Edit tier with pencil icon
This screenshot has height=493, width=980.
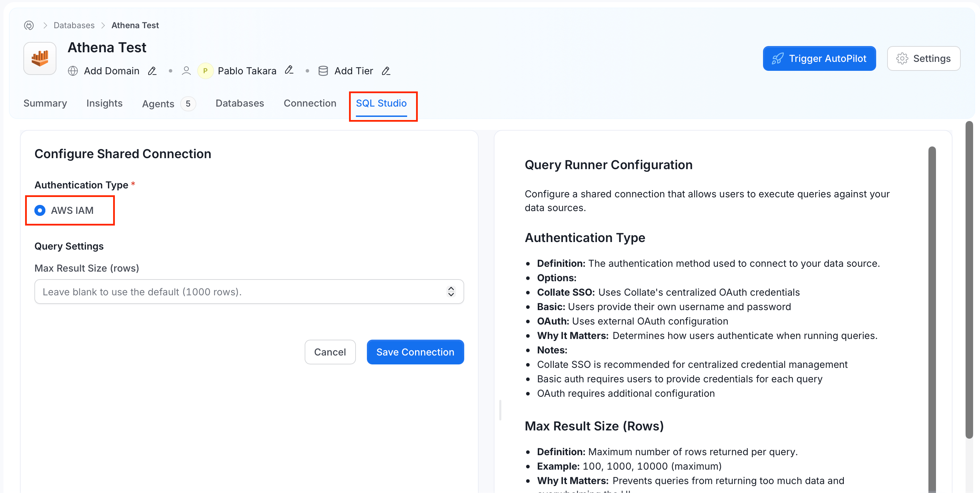(x=386, y=71)
